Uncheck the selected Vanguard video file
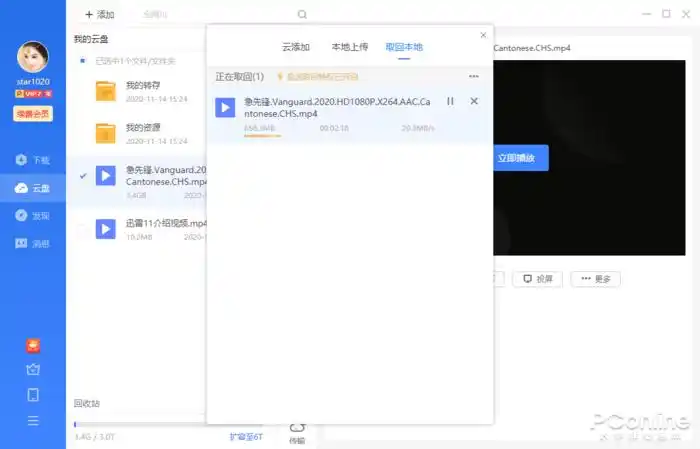700x449 pixels. (83, 176)
